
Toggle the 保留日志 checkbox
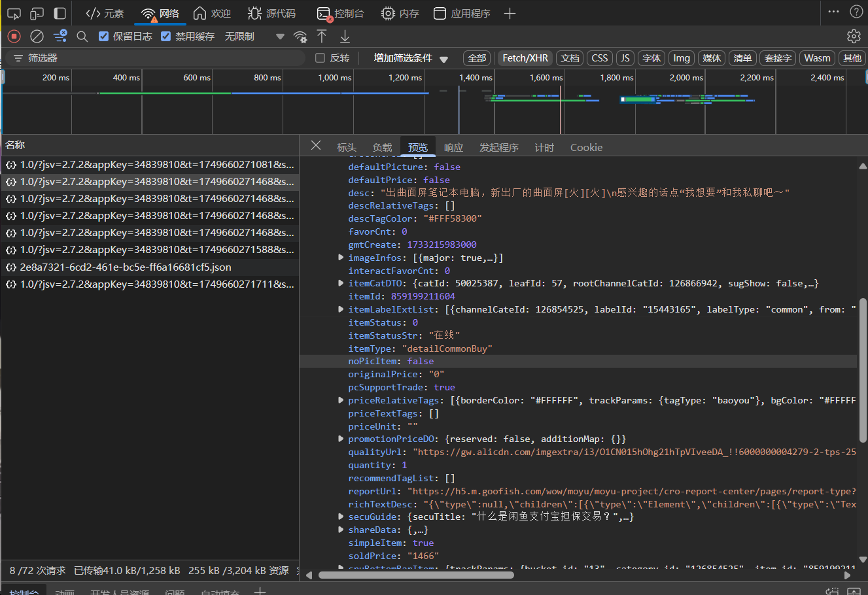(x=103, y=37)
